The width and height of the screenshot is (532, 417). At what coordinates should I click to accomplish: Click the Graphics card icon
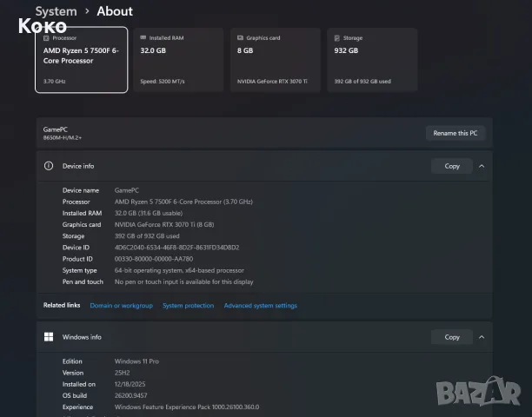tap(240, 37)
